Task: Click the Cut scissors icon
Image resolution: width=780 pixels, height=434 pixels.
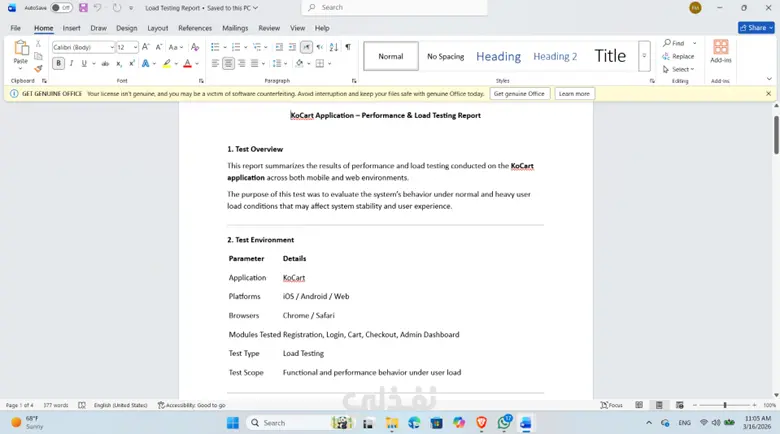Action: point(38,44)
